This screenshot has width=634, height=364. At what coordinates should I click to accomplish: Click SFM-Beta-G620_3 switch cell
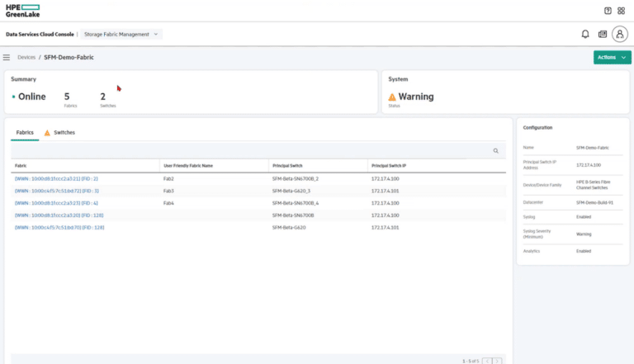point(291,191)
